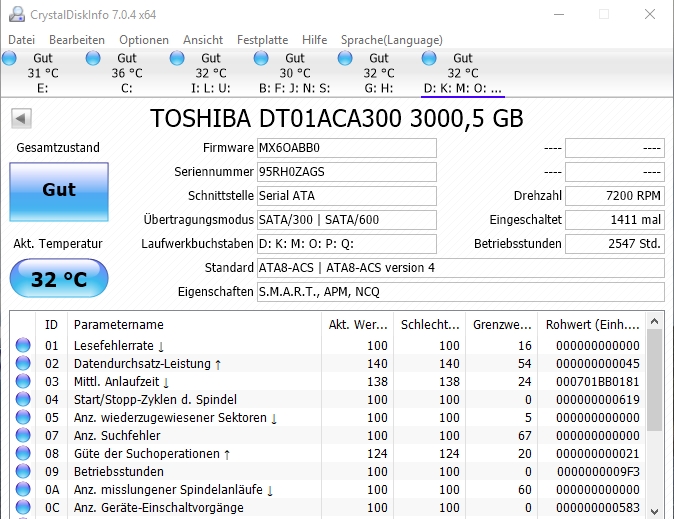Click the Parametername column header
This screenshot has height=519, width=674.
[x=194, y=325]
